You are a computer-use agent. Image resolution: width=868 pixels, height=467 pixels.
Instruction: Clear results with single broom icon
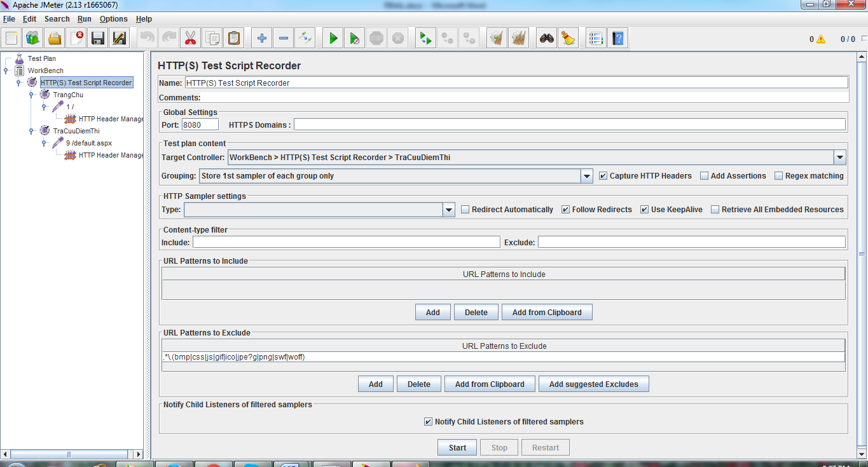[497, 39]
